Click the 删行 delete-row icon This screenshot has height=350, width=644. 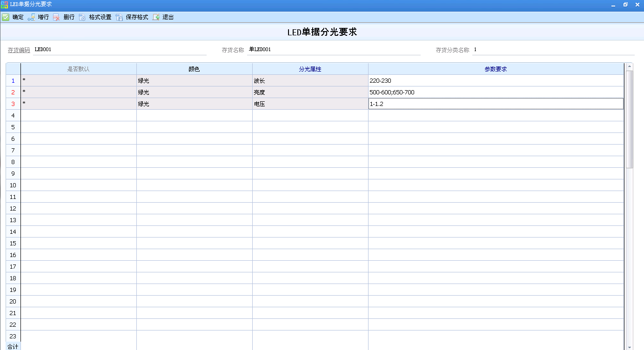57,17
